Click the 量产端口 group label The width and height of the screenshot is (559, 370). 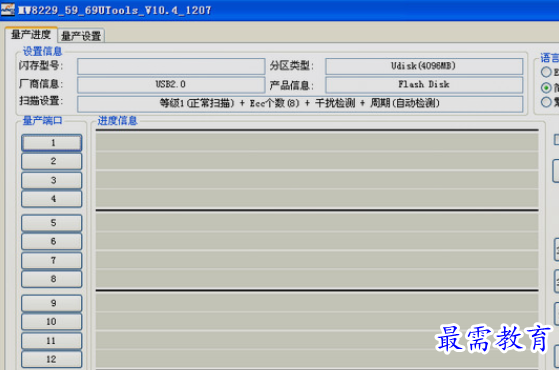42,121
